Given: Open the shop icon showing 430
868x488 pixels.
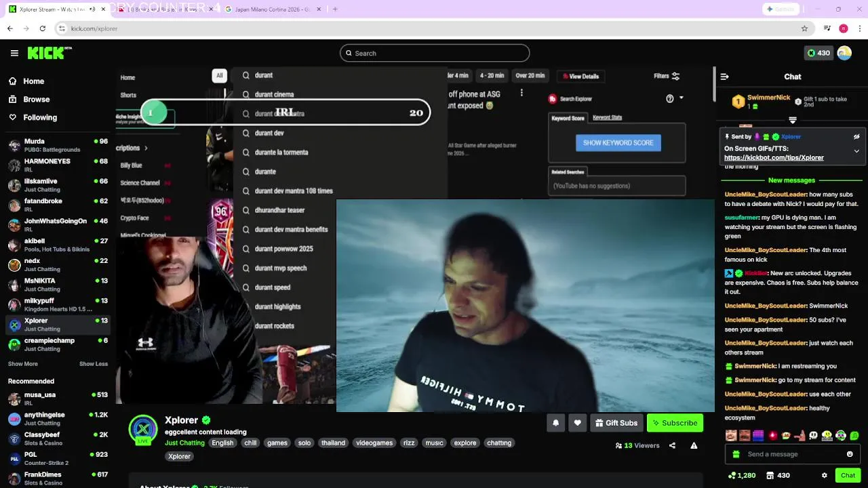Looking at the screenshot, I should click(x=778, y=475).
